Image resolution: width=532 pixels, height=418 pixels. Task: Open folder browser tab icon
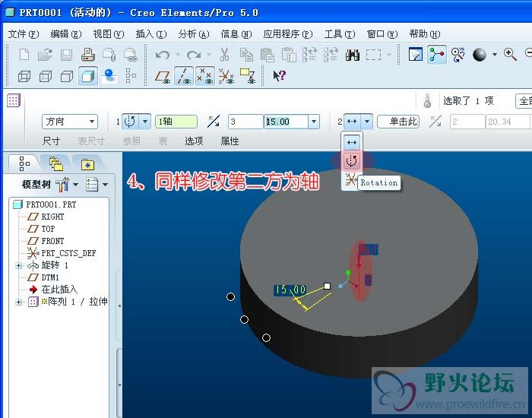click(56, 164)
